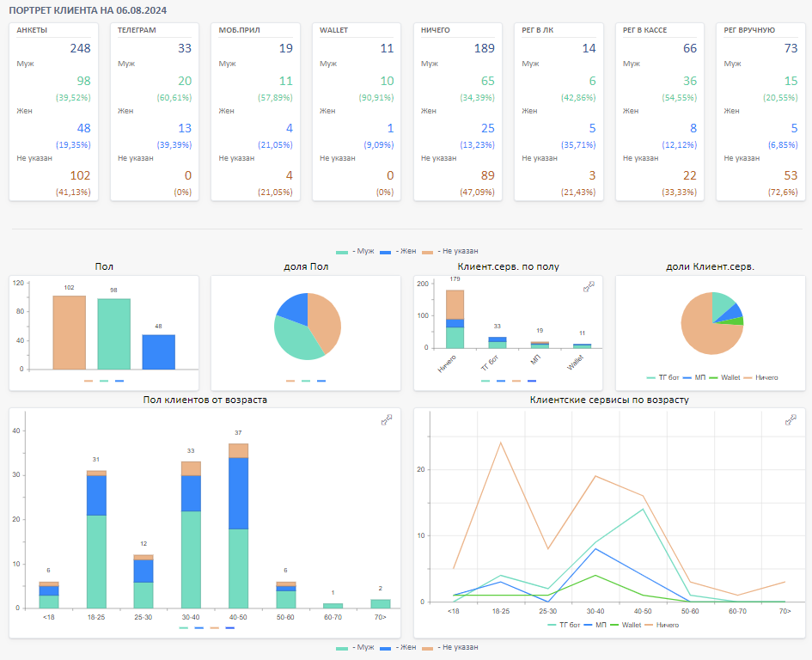Click the ТГ бот bar labeled 33
Image resolution: width=812 pixels, height=660 pixels.
click(x=498, y=342)
